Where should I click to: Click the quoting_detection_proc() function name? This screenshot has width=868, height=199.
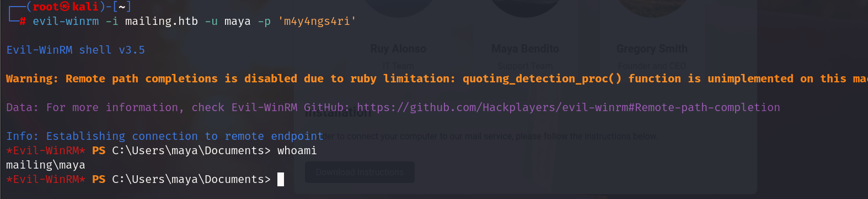coord(542,78)
